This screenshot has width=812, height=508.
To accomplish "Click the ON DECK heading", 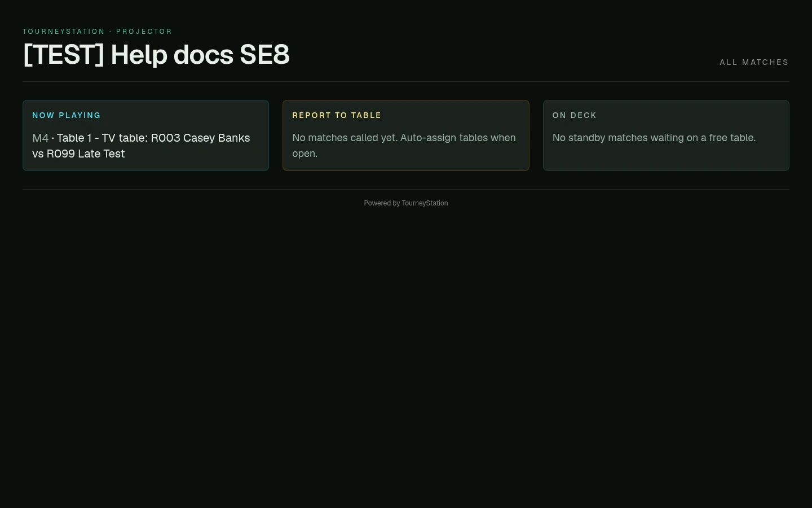I will 575,115.
